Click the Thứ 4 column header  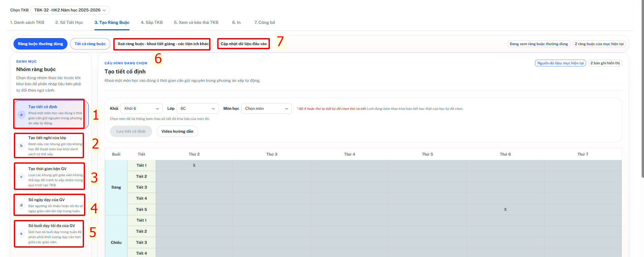point(349,154)
